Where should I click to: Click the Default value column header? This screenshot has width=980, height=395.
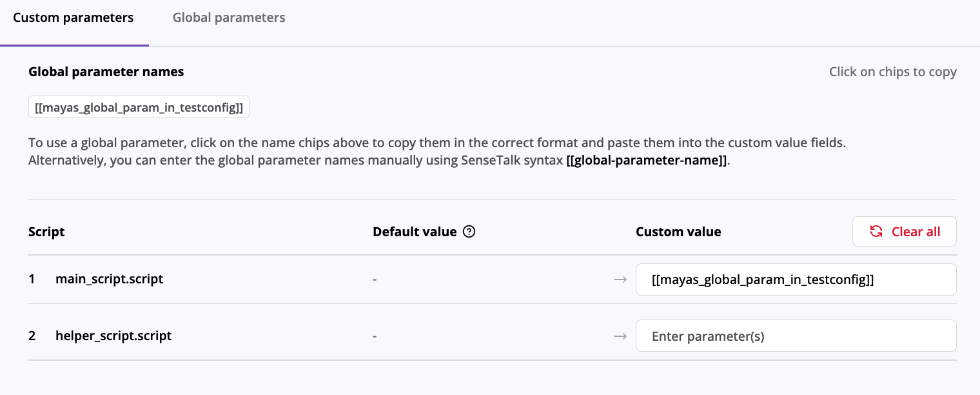click(415, 232)
